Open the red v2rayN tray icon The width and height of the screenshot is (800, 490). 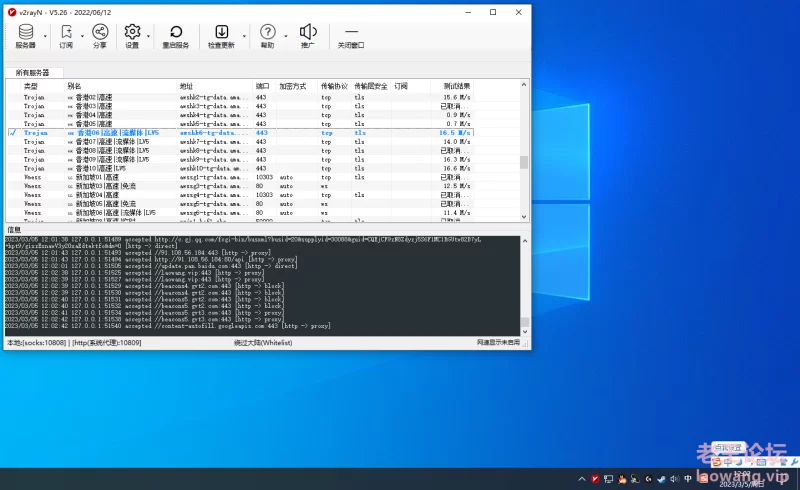595,479
